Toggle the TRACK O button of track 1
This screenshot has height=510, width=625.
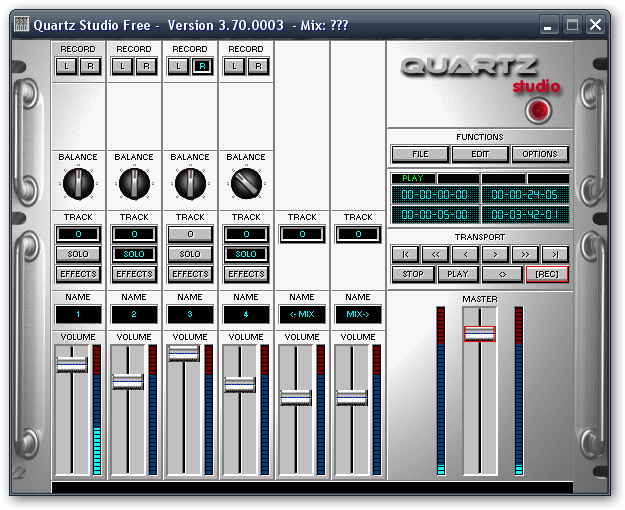click(x=78, y=234)
